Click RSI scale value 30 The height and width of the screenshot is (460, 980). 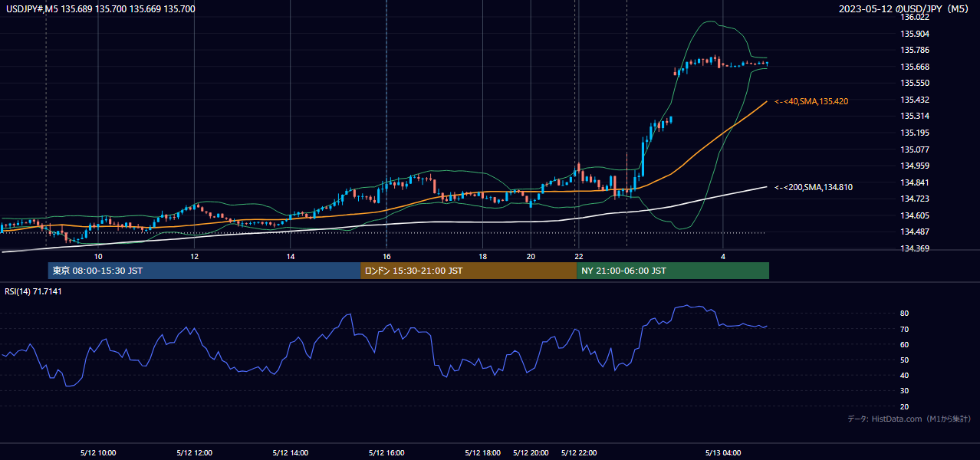(905, 391)
